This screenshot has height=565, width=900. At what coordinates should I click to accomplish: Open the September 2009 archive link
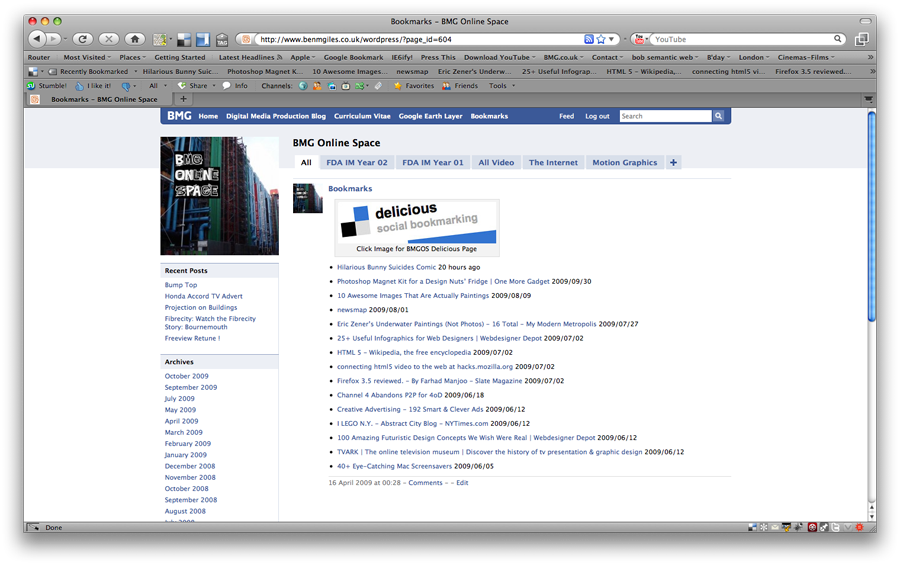[191, 388]
